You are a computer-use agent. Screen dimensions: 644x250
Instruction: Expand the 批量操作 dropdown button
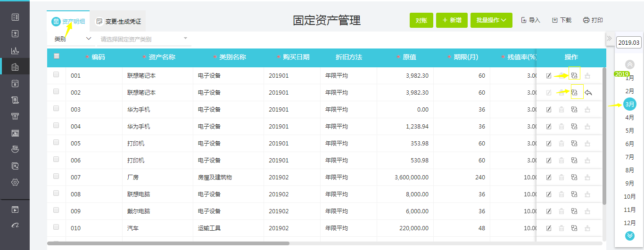(491, 20)
